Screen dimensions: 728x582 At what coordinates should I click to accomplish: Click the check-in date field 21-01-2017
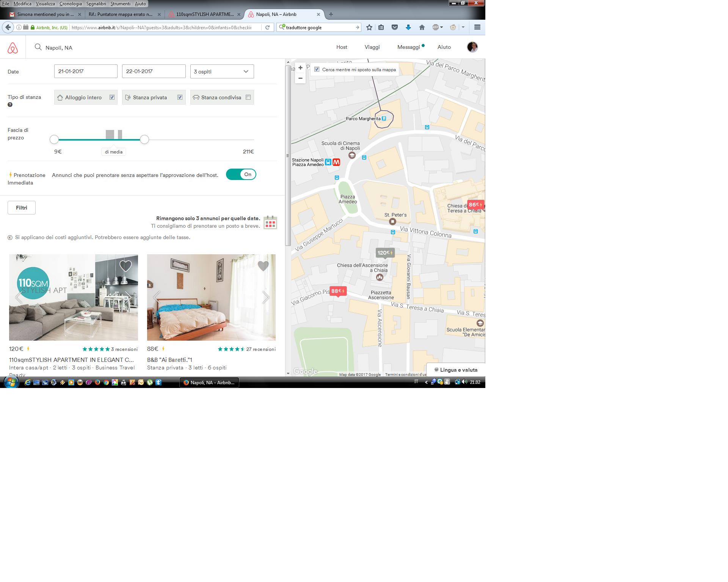coord(86,71)
